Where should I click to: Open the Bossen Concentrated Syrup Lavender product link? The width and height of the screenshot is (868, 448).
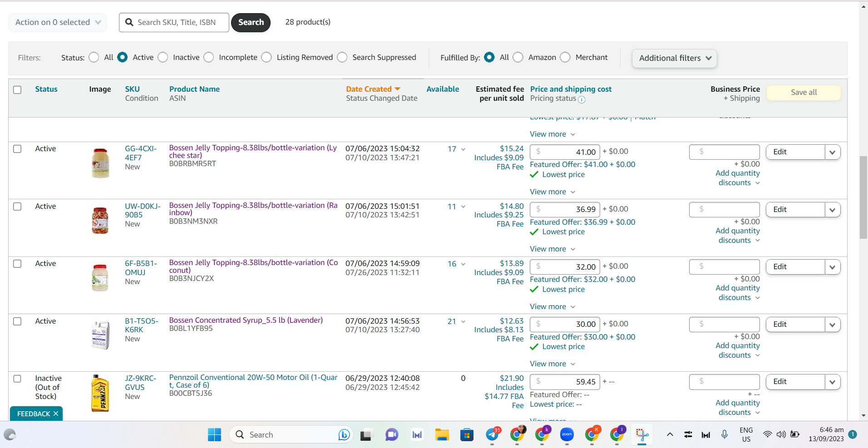click(x=246, y=320)
